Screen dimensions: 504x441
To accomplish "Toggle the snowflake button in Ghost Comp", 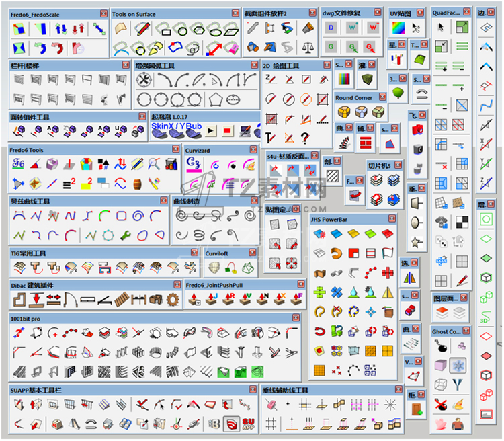I will 458,366.
